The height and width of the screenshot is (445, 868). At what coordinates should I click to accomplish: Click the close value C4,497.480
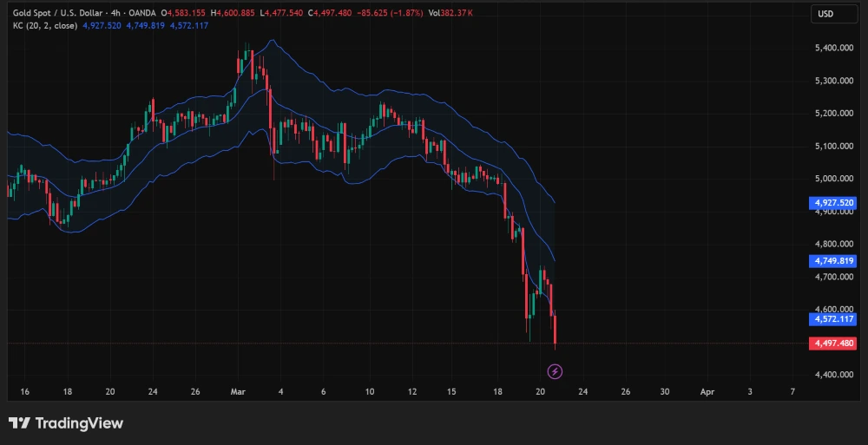point(330,13)
